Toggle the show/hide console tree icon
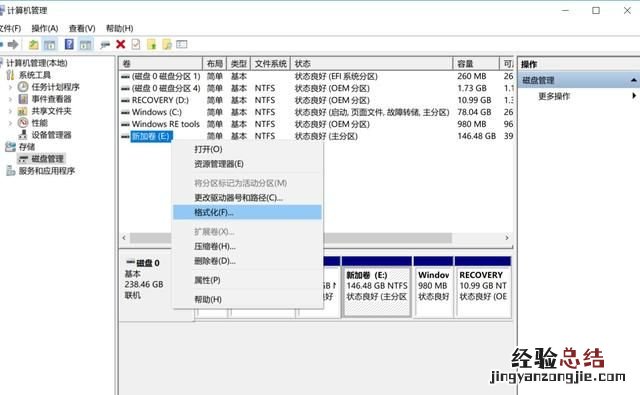 click(x=50, y=44)
